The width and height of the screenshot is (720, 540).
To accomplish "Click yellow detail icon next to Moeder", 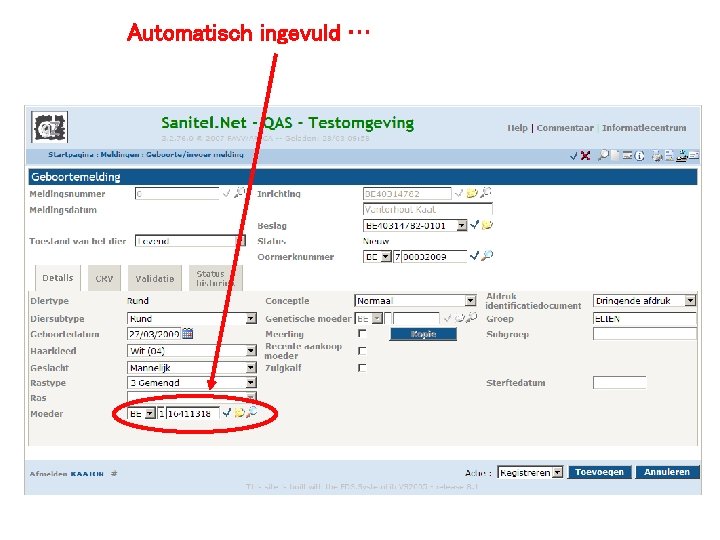I will pyautogui.click(x=239, y=413).
